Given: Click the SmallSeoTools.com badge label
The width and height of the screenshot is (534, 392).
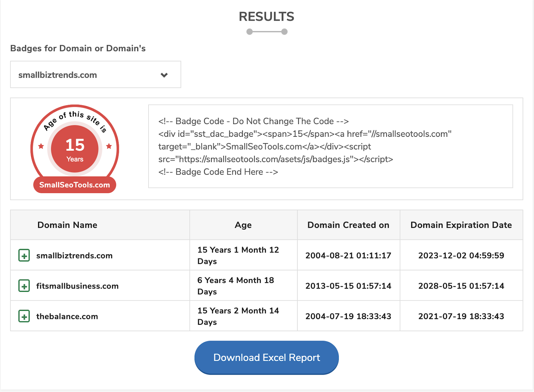Looking at the screenshot, I should click(x=75, y=185).
